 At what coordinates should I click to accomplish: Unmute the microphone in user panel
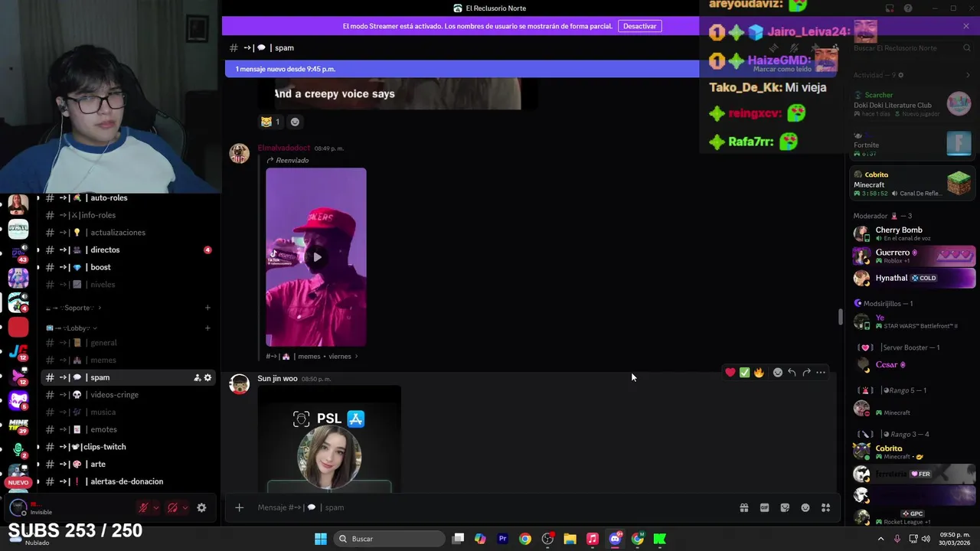tap(143, 507)
